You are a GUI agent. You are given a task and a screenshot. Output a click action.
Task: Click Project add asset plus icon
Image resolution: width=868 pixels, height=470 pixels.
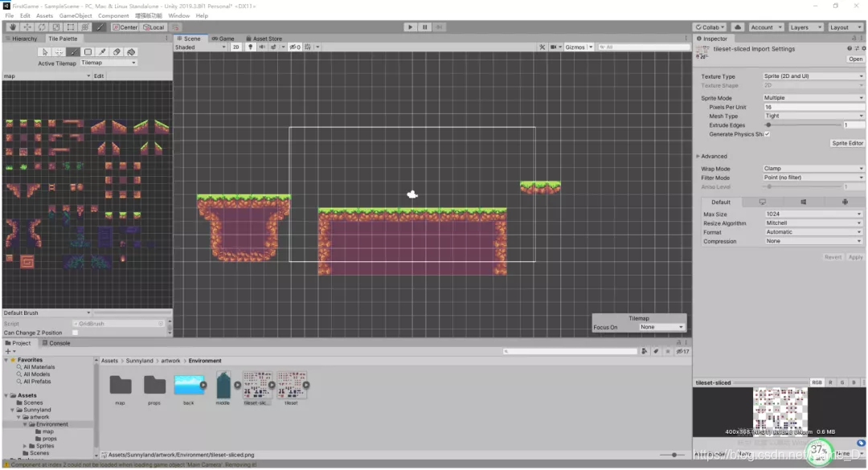[10, 352]
